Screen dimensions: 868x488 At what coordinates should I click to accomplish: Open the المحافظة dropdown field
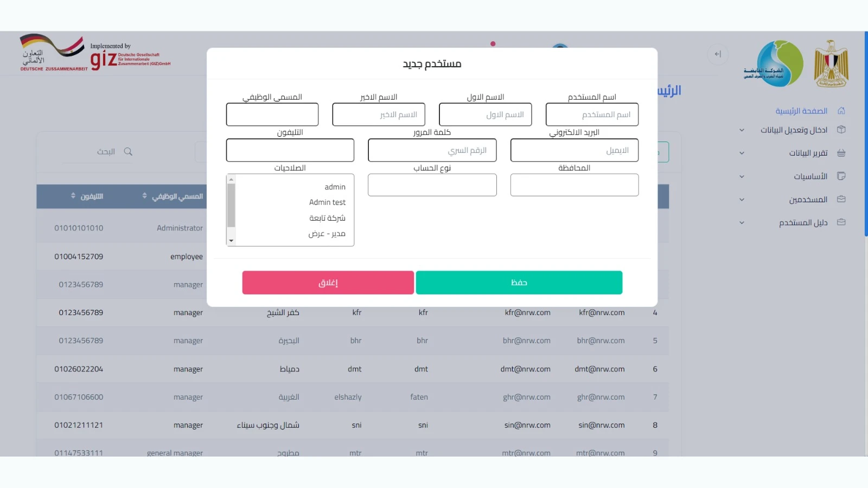575,185
